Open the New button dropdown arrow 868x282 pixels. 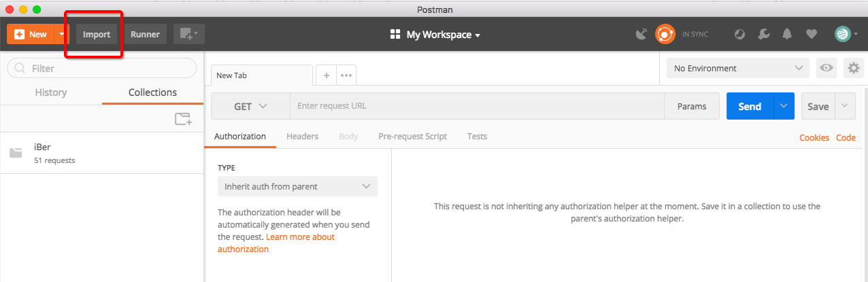coord(63,34)
